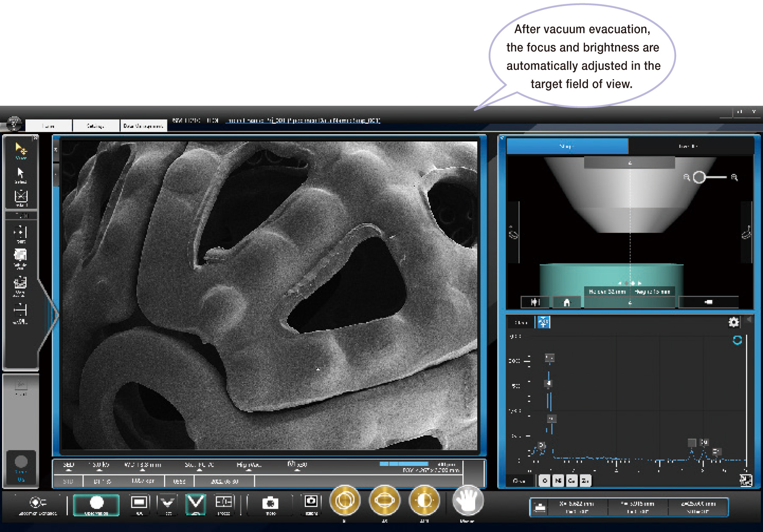
Task: Click the gold auto focus button
Action: click(x=345, y=501)
